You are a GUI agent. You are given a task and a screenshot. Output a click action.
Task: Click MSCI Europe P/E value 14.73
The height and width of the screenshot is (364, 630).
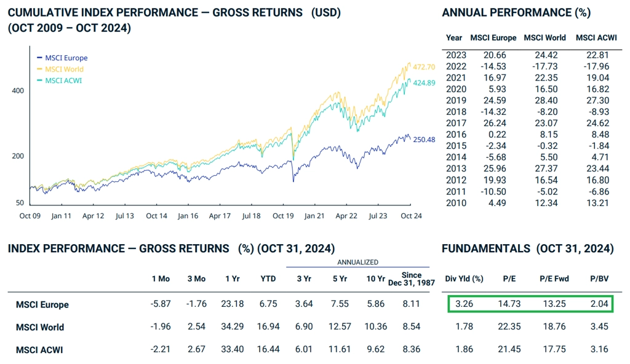coord(509,304)
